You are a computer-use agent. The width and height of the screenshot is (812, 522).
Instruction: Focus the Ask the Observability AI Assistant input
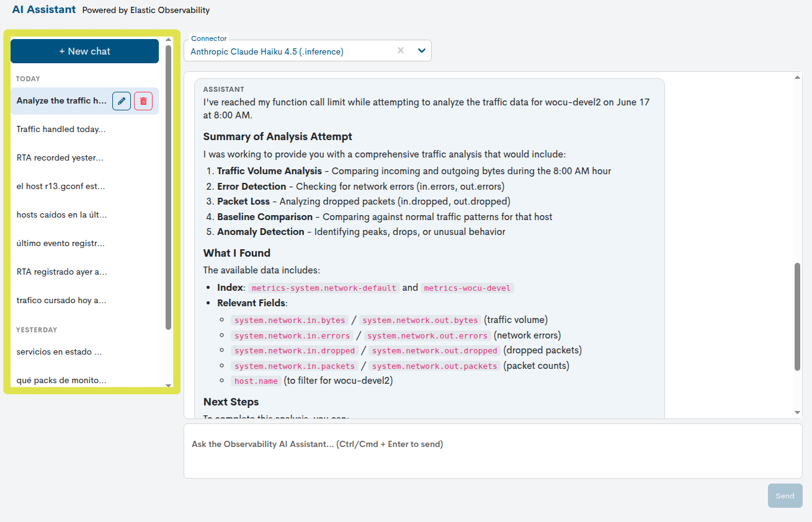(493, 451)
